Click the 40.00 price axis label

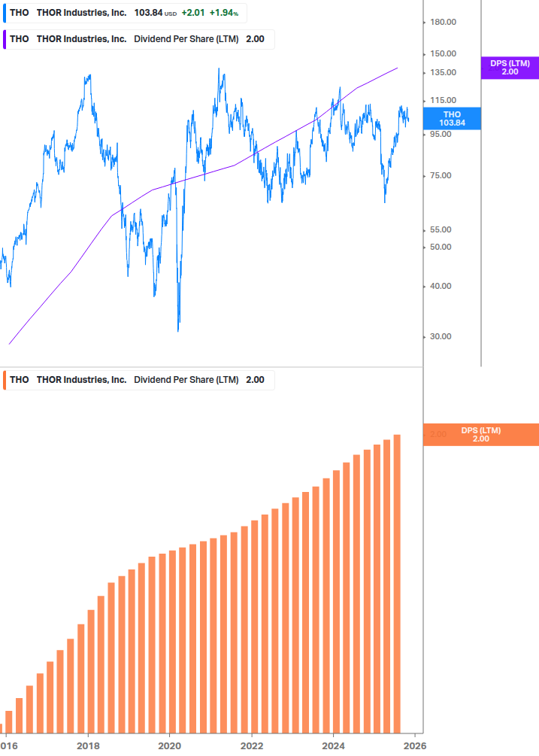[x=441, y=286]
